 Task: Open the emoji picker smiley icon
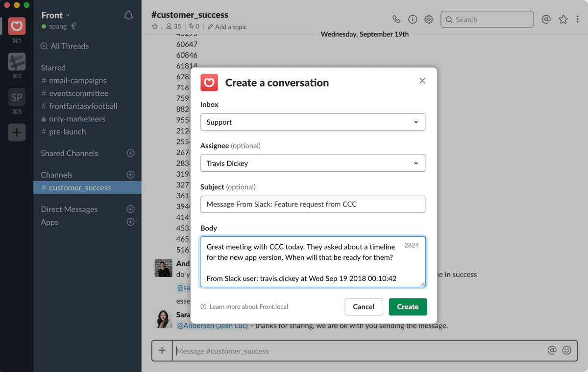[567, 350]
